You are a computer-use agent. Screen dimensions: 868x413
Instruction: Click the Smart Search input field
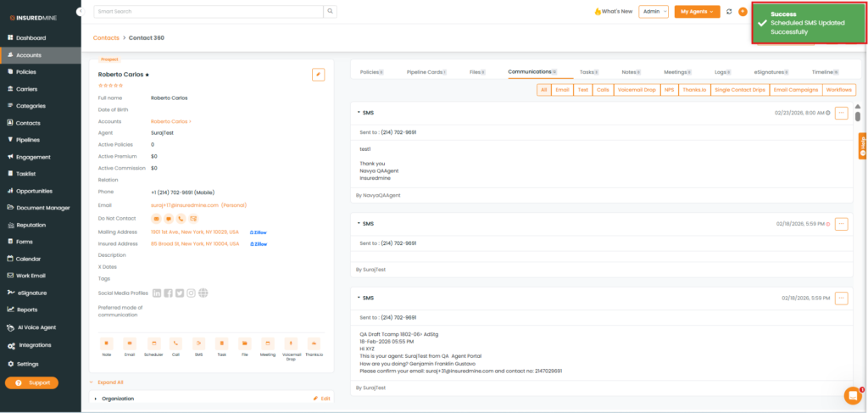point(208,12)
